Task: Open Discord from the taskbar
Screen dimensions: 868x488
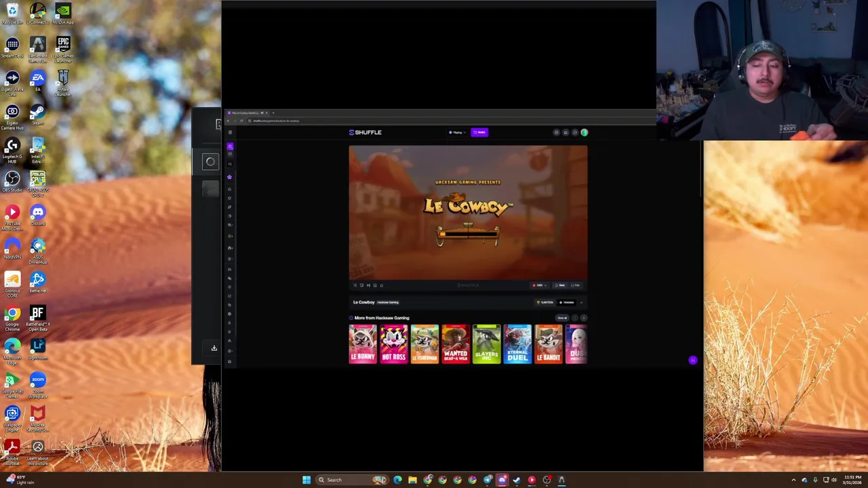Action: (x=502, y=480)
